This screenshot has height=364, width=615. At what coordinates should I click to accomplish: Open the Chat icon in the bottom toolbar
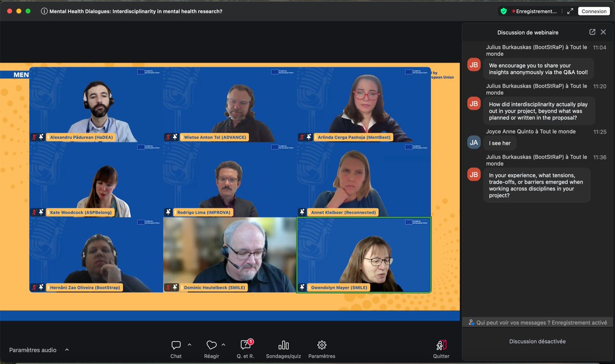[176, 345]
